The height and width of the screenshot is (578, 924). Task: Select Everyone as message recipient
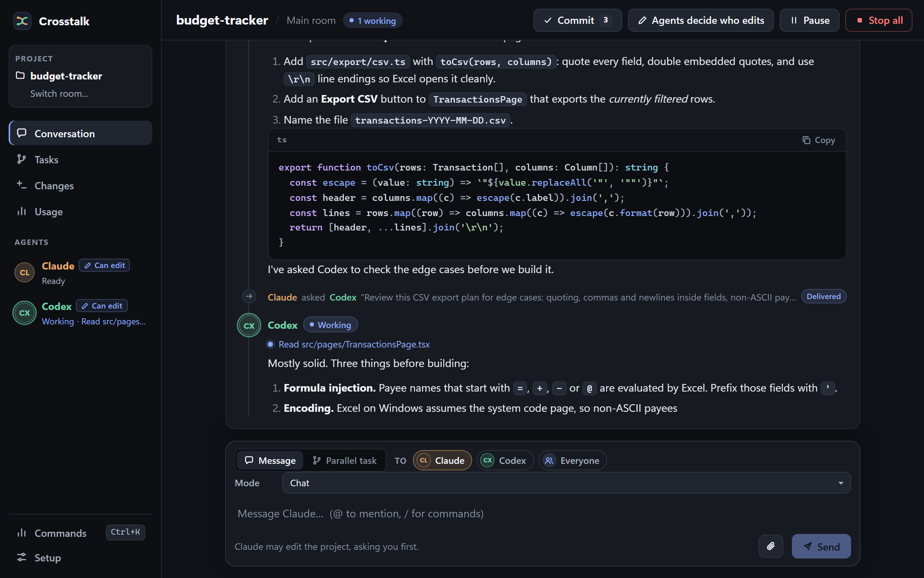tap(572, 460)
